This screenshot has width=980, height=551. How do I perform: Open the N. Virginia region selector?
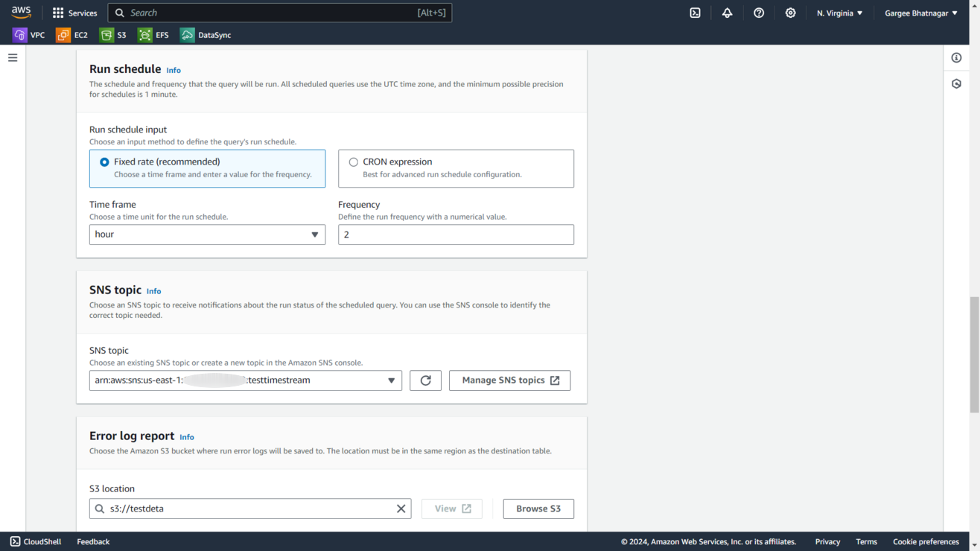point(839,13)
